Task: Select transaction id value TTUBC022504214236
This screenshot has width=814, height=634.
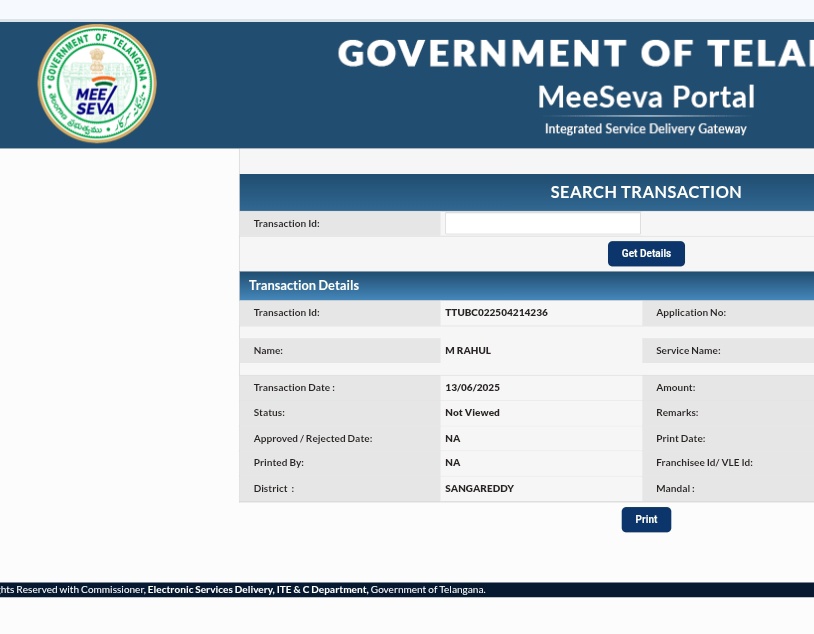Action: tap(496, 313)
